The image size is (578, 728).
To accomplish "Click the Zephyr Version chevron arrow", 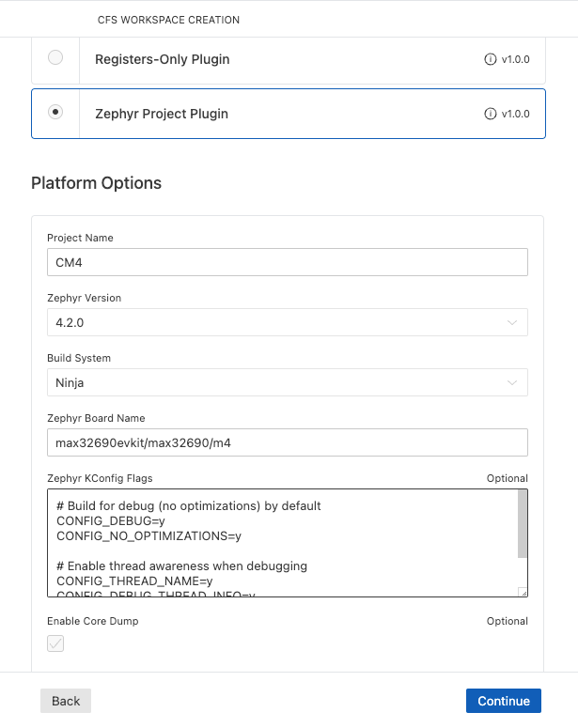I will tap(512, 322).
